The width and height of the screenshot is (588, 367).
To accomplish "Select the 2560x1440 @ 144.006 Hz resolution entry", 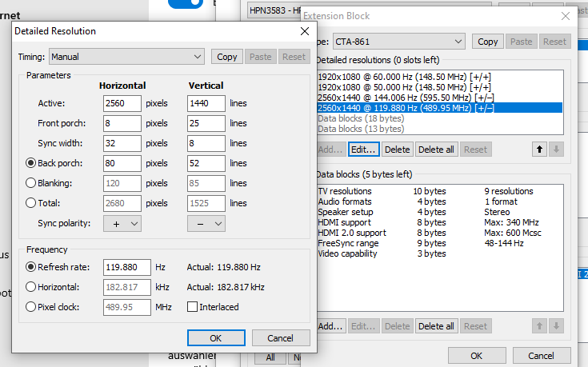I will [406, 97].
